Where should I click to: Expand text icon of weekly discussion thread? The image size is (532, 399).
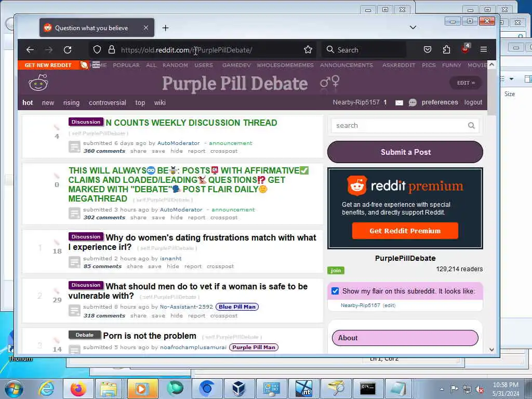coord(74,147)
